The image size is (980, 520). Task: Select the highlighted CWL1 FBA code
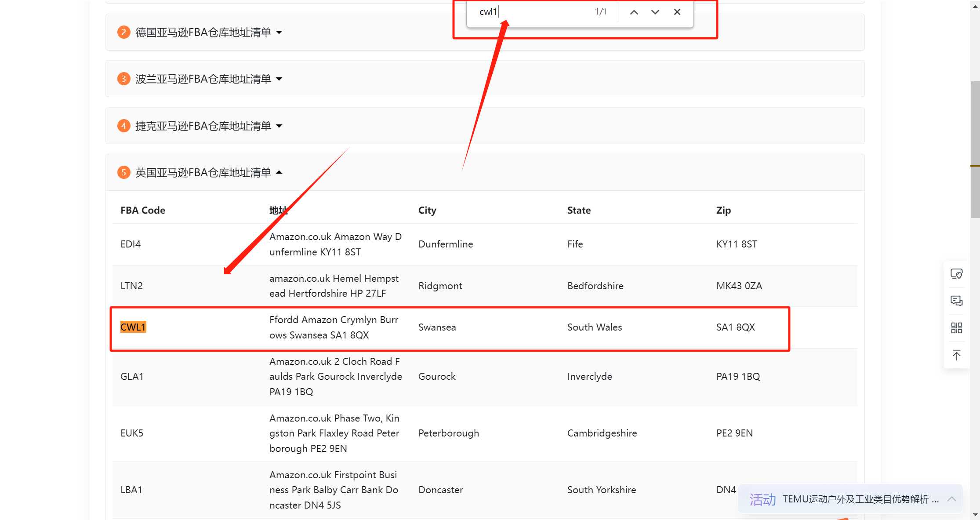(x=133, y=327)
